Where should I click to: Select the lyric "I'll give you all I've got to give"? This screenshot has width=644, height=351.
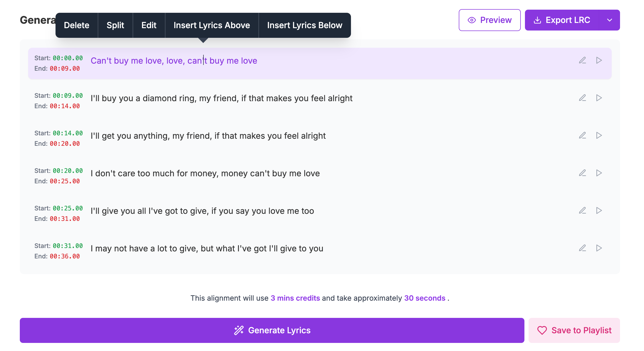click(x=202, y=211)
